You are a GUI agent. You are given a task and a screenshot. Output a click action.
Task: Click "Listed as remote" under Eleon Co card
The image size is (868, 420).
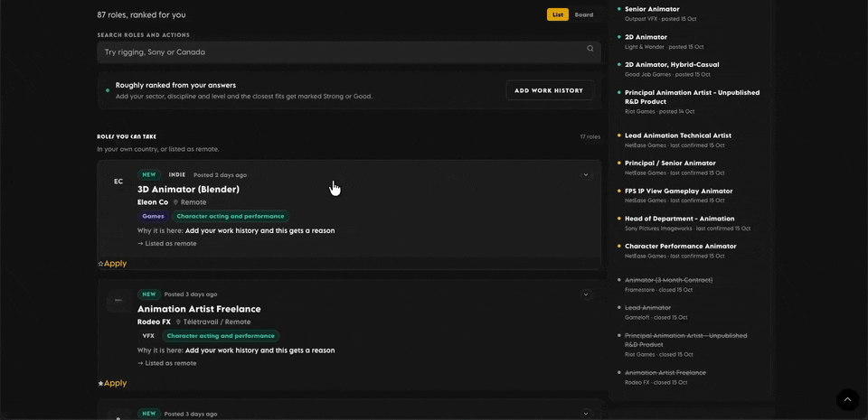pos(171,243)
